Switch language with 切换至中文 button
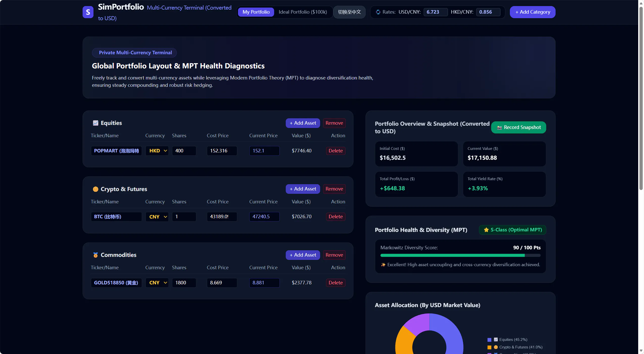Image resolution: width=644 pixels, height=354 pixels. pos(349,12)
